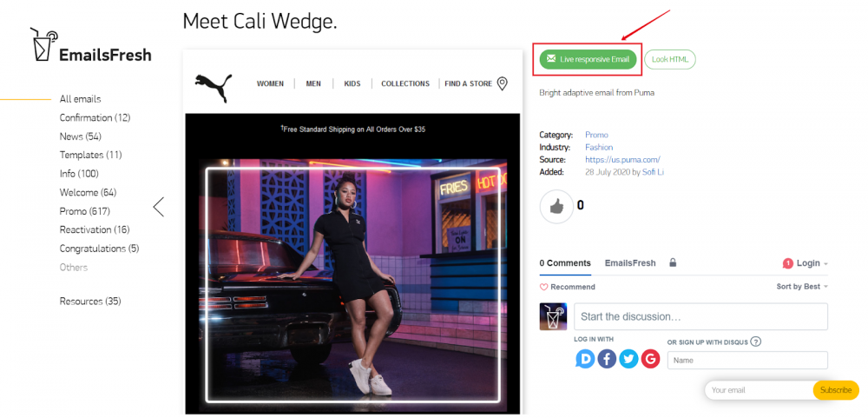This screenshot has width=868, height=418.
Task: Open KIDS in the Puma menu
Action: [x=352, y=83]
